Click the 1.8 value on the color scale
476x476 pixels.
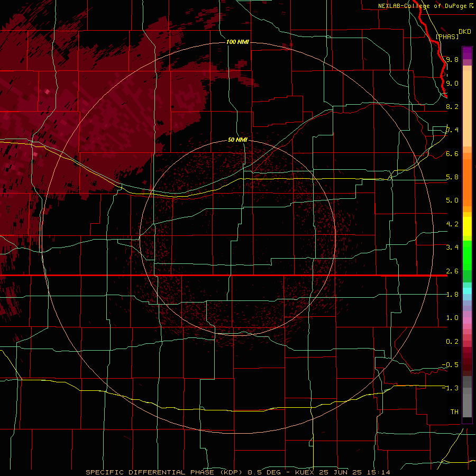[x=452, y=295]
